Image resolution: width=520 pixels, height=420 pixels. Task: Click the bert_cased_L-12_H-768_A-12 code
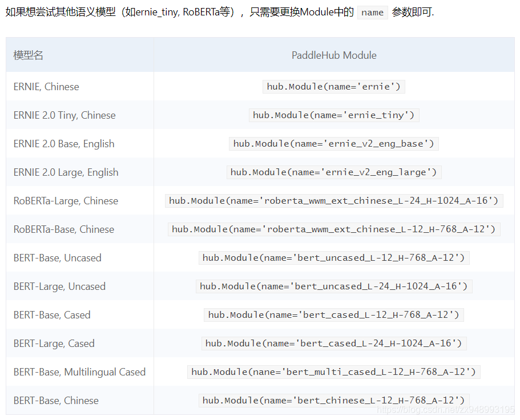click(333, 315)
